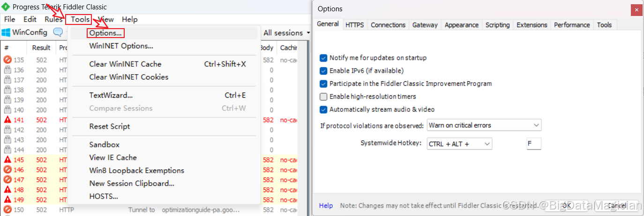Enable high-resolution timers checkbox
644x216 pixels.
(323, 97)
